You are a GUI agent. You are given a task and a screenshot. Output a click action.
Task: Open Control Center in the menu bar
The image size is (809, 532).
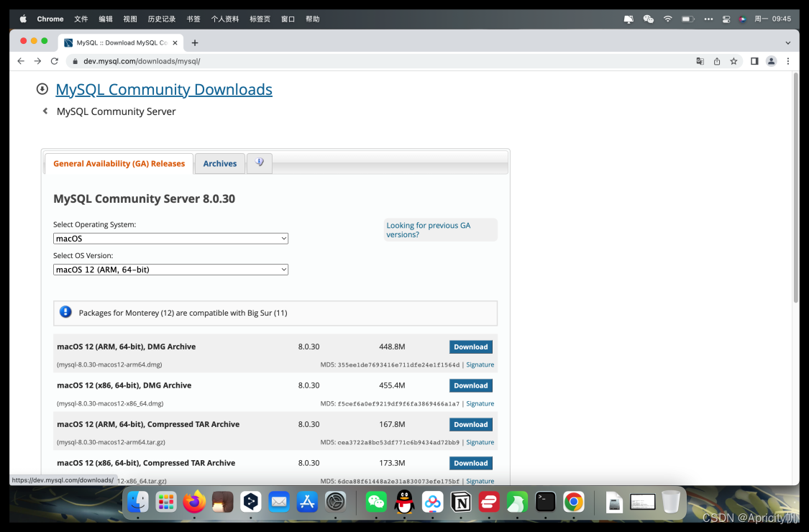tap(726, 19)
